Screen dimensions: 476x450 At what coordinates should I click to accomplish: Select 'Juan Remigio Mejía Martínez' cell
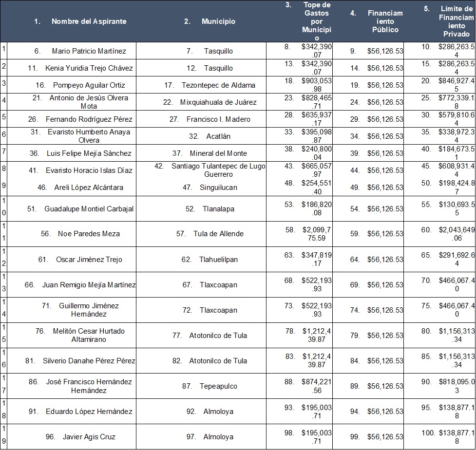[89, 284]
